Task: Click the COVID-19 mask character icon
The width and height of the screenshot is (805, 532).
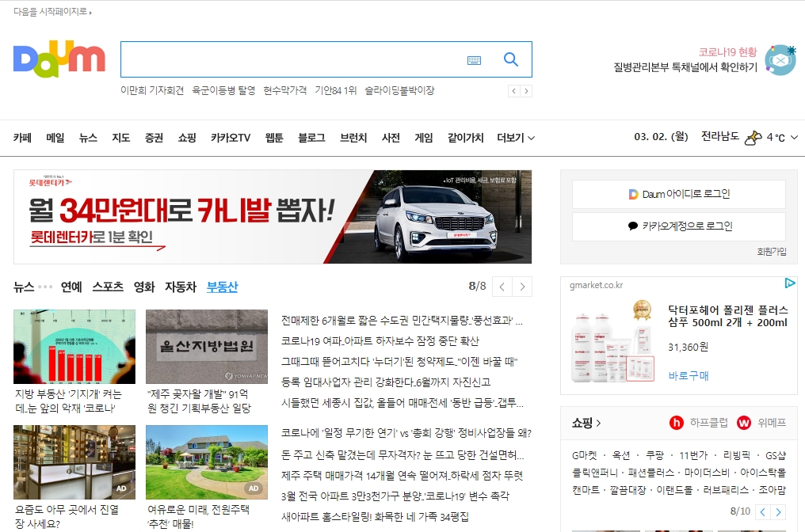Action: (x=780, y=60)
